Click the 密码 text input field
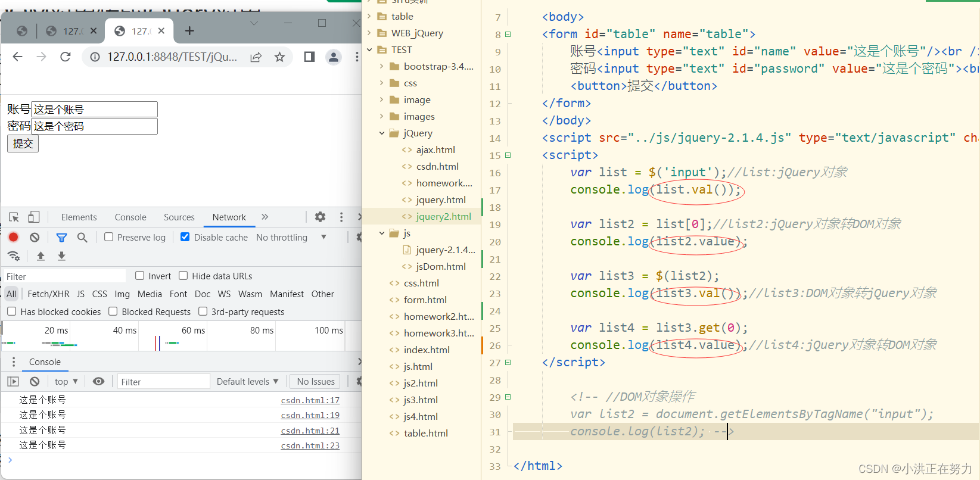 pyautogui.click(x=94, y=126)
